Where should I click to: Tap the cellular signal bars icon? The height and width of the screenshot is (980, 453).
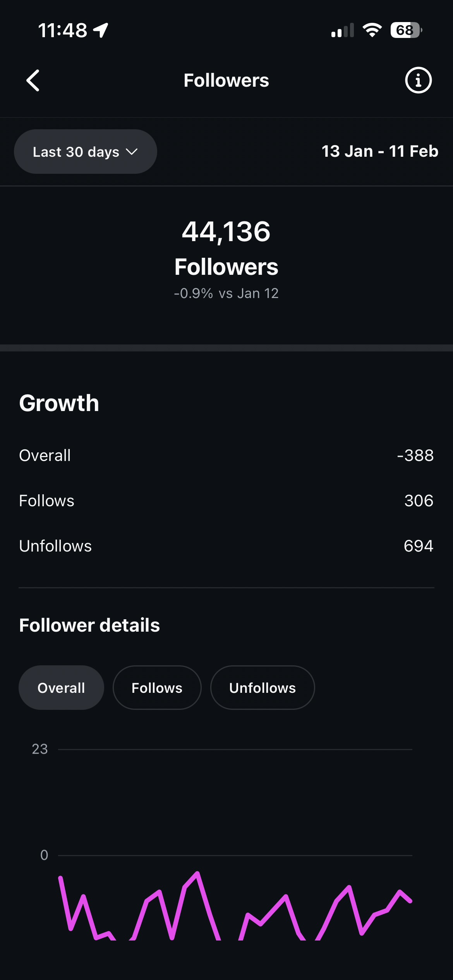pyautogui.click(x=342, y=30)
